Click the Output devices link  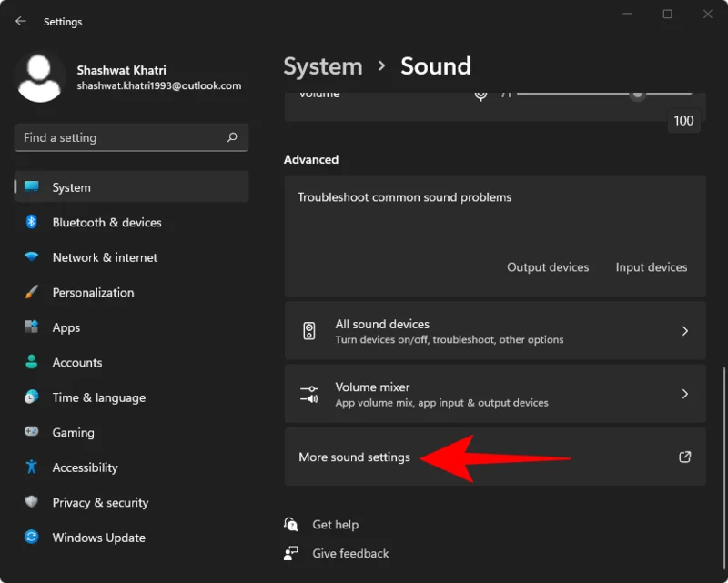coord(548,266)
